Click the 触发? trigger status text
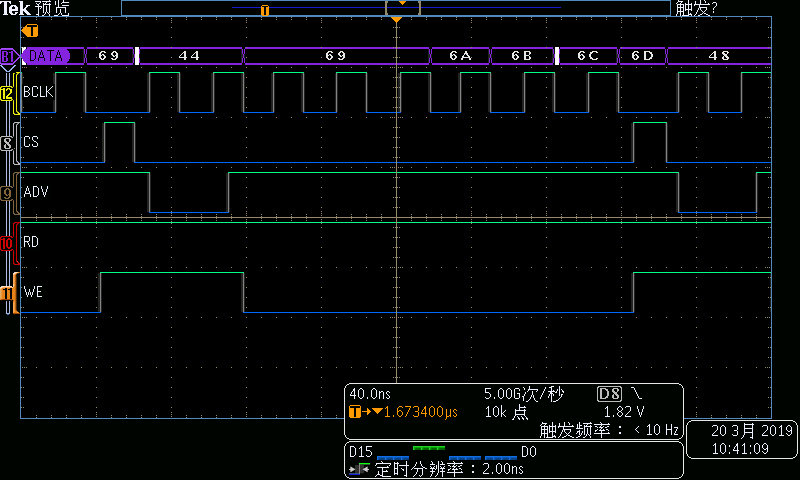The height and width of the screenshot is (480, 800). click(x=696, y=8)
